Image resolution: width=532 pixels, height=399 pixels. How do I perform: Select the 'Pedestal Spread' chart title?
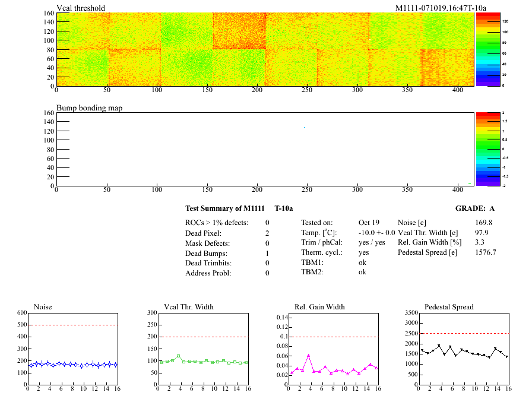pyautogui.click(x=449, y=307)
